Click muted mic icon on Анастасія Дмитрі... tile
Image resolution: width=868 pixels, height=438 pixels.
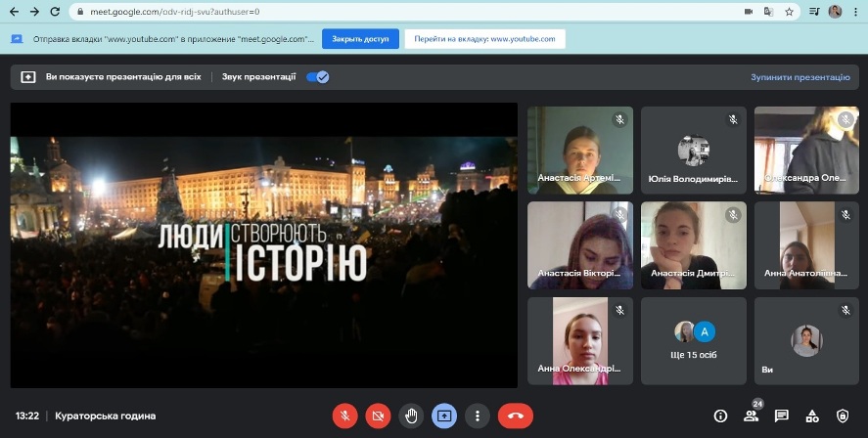733,214
